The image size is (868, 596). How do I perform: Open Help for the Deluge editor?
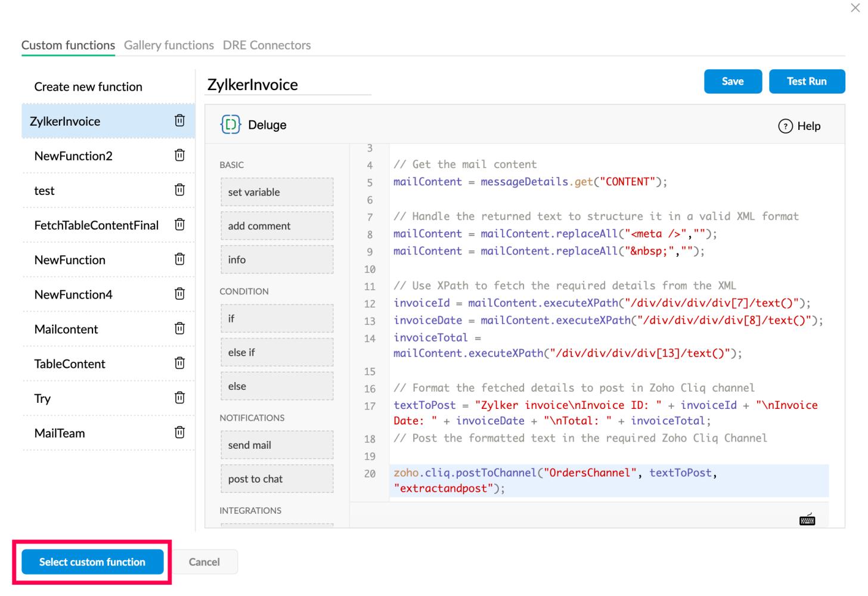pyautogui.click(x=799, y=126)
